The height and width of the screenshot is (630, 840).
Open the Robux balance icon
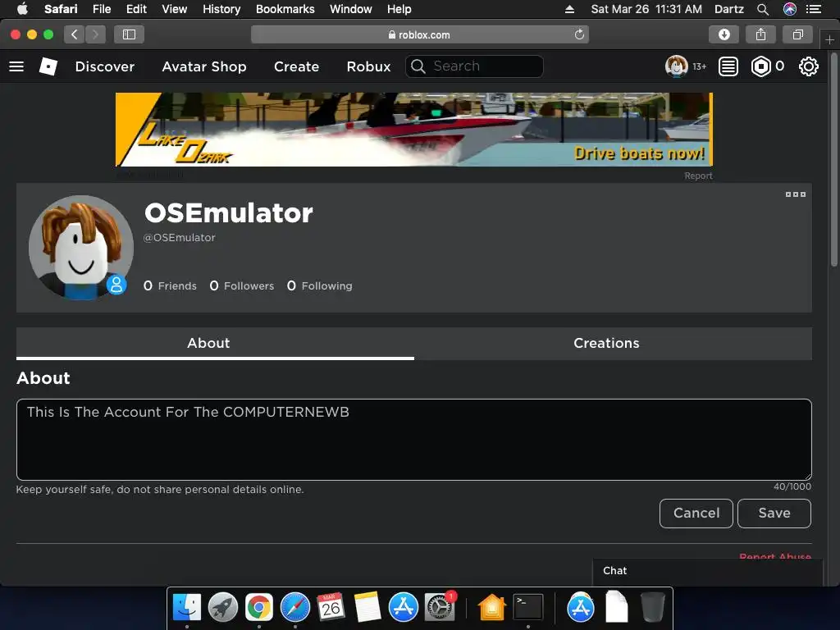point(760,66)
